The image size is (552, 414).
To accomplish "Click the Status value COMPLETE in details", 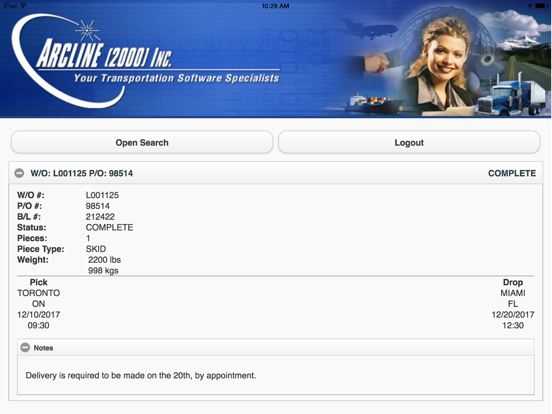I will click(109, 227).
